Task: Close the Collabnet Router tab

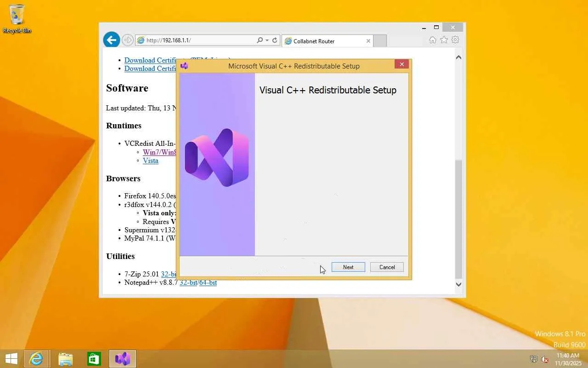Action: click(x=368, y=41)
